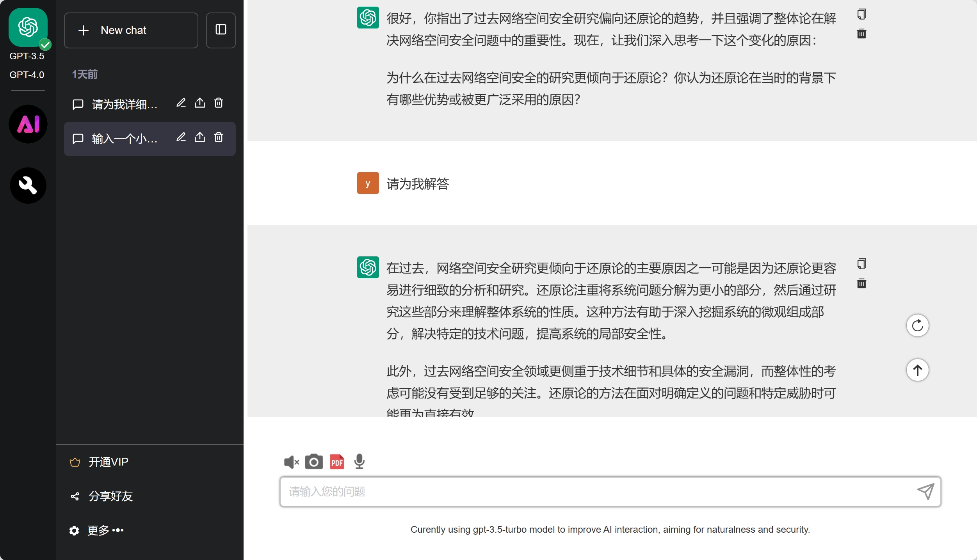Screen dimensions: 977x560
Task: Click the paper plane send icon
Action: coord(925,492)
